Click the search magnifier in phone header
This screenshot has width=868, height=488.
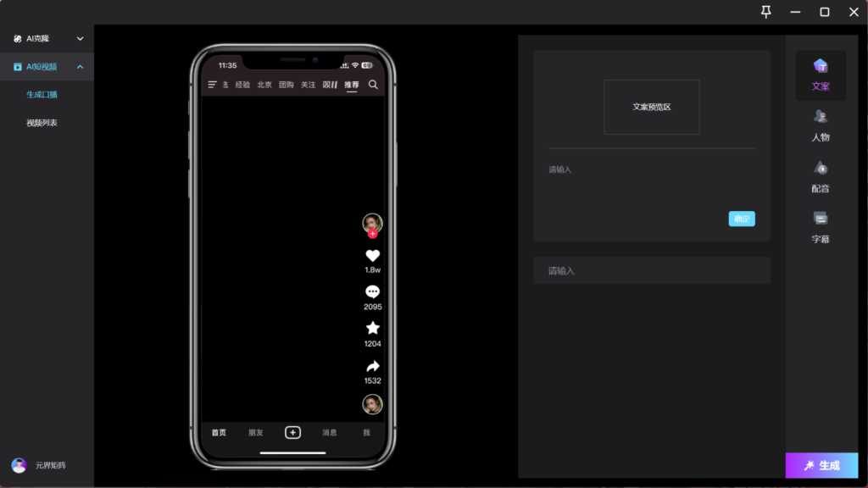373,85
